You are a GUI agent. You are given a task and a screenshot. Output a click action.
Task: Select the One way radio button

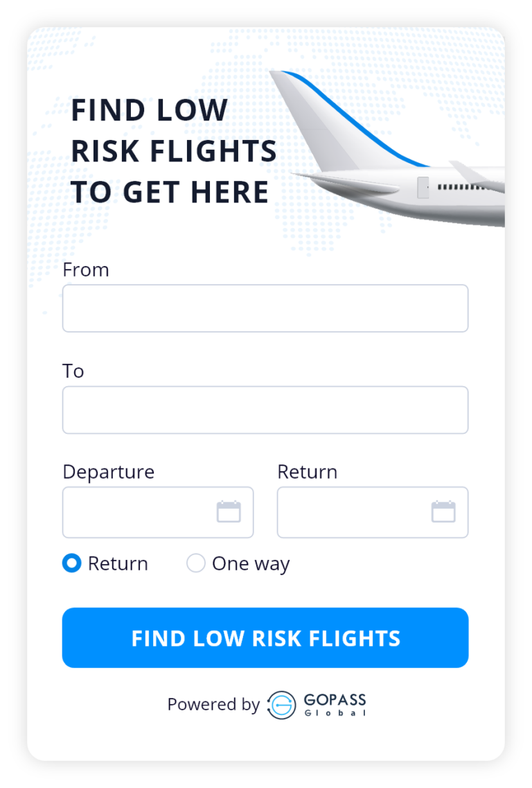[195, 563]
